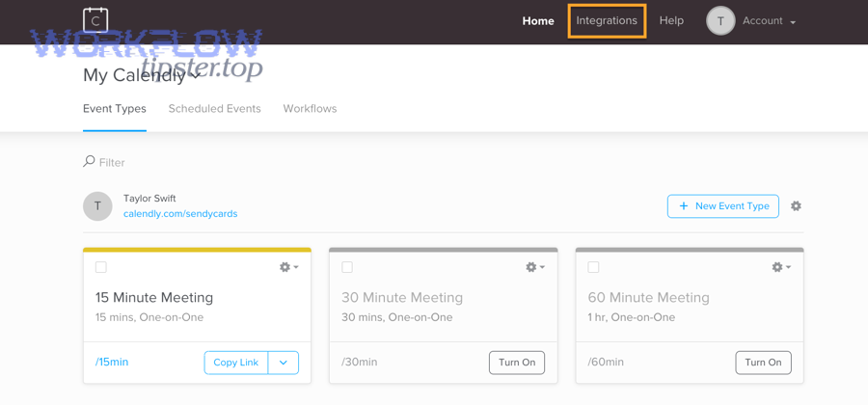This screenshot has height=405, width=868.
Task: Click the Calendly logo icon
Action: pos(95,20)
